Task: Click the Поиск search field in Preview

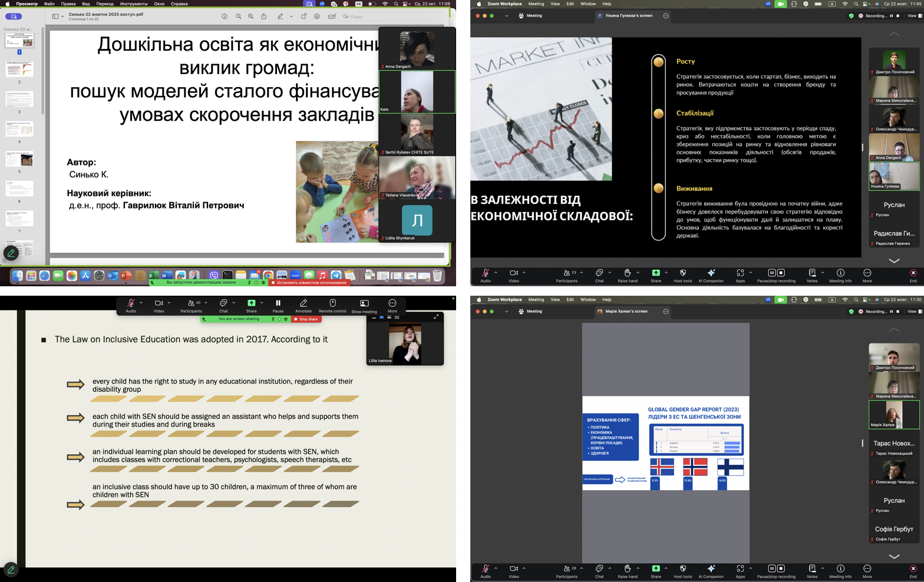Action: click(x=359, y=16)
